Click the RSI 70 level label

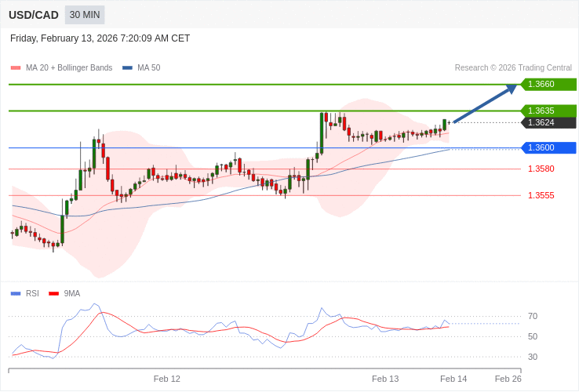click(x=533, y=316)
